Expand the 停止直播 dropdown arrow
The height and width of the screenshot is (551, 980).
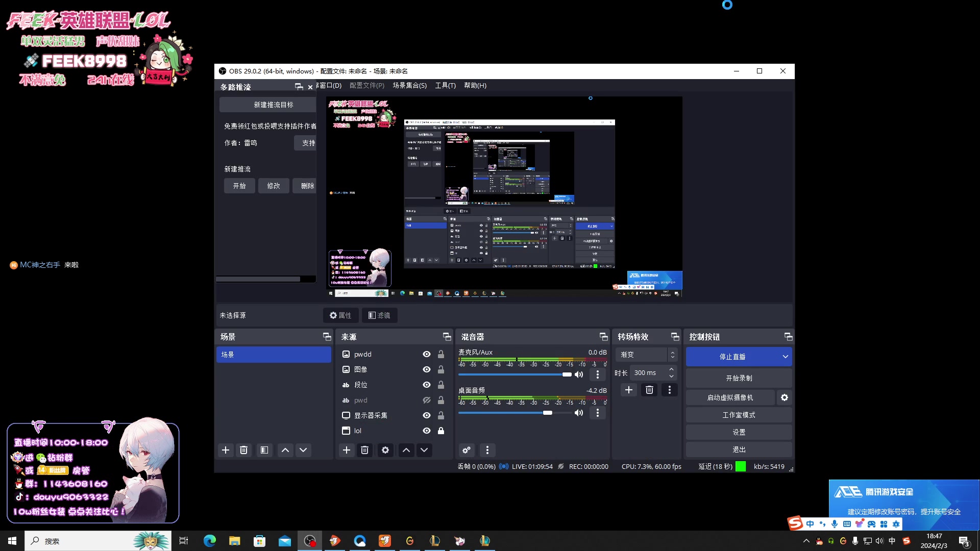(785, 357)
